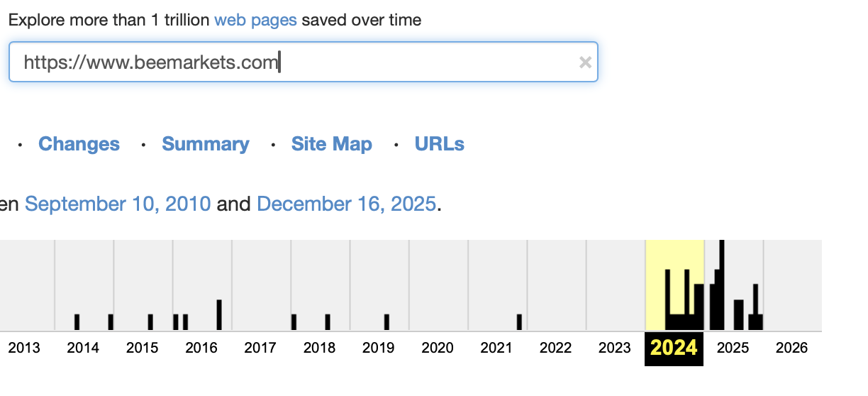Click the capture bar in 2016
The width and height of the screenshot is (868, 396).
point(219,315)
